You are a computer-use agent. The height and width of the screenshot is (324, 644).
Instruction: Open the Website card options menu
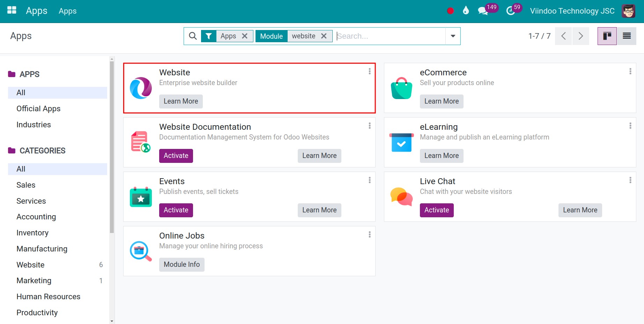pyautogui.click(x=370, y=71)
